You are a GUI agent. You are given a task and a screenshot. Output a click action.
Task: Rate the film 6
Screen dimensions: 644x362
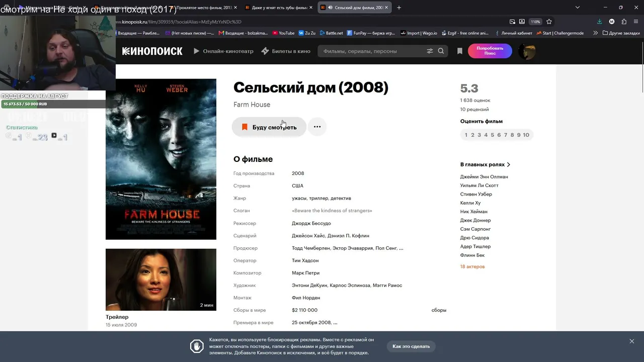click(x=499, y=135)
